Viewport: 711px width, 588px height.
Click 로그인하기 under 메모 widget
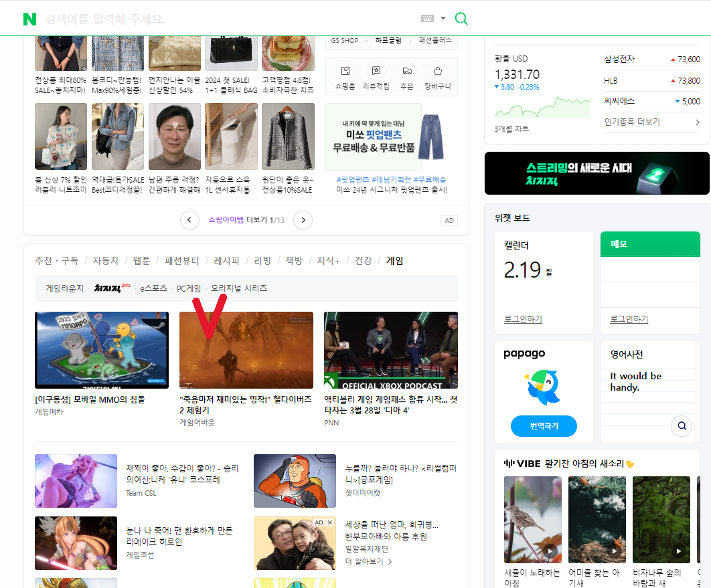(x=629, y=319)
